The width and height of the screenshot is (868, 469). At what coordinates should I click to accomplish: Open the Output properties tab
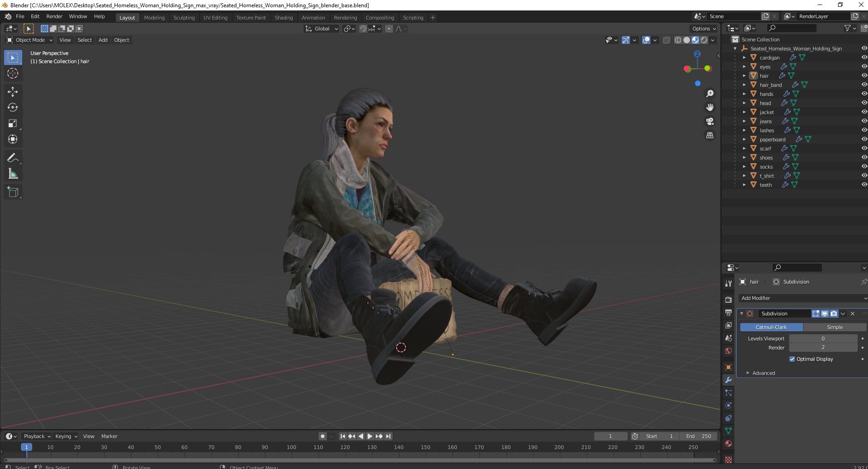(728, 313)
